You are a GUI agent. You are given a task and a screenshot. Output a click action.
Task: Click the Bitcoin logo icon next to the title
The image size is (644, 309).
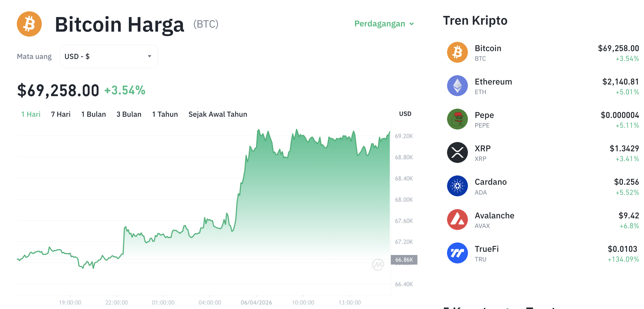pos(29,24)
